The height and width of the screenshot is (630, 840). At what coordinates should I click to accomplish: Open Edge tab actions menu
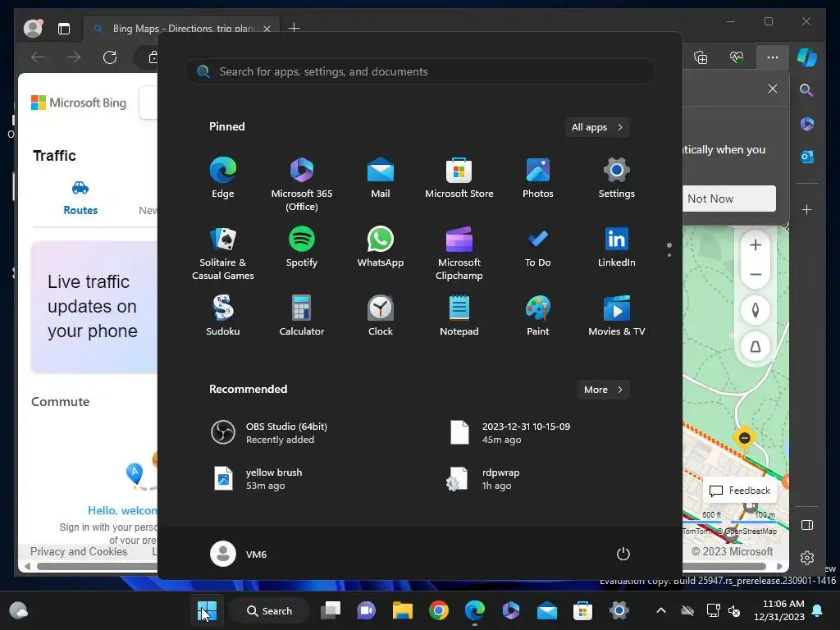point(64,29)
